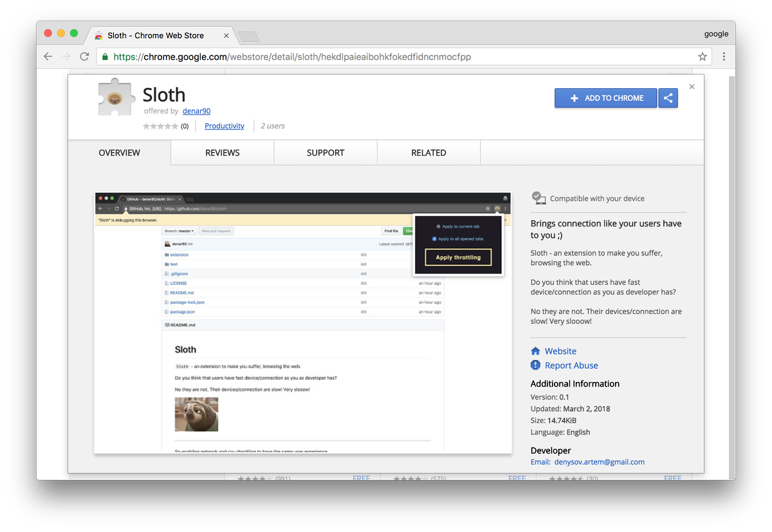The height and width of the screenshot is (532, 772).
Task: Click the 'Version: 0.1' text
Action: (x=550, y=398)
